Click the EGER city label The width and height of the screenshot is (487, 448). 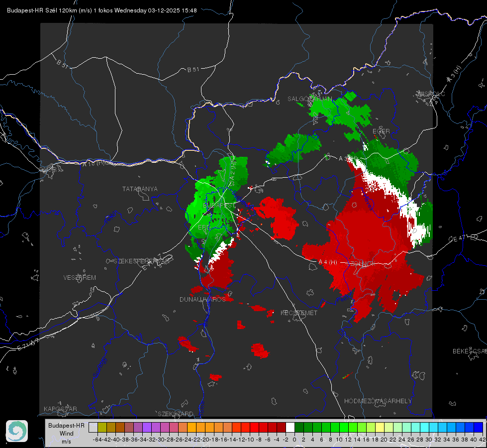381,131
